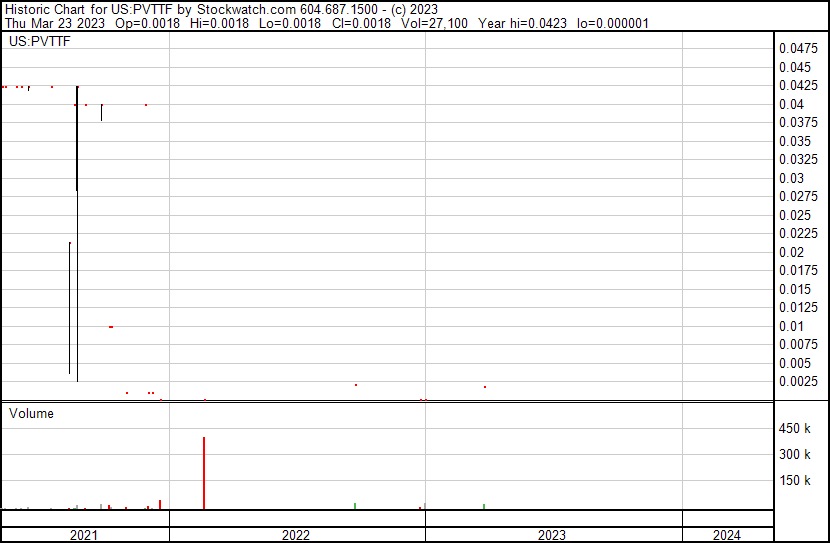
Task: Click the 0.0225 price axis label
Action: (798, 233)
